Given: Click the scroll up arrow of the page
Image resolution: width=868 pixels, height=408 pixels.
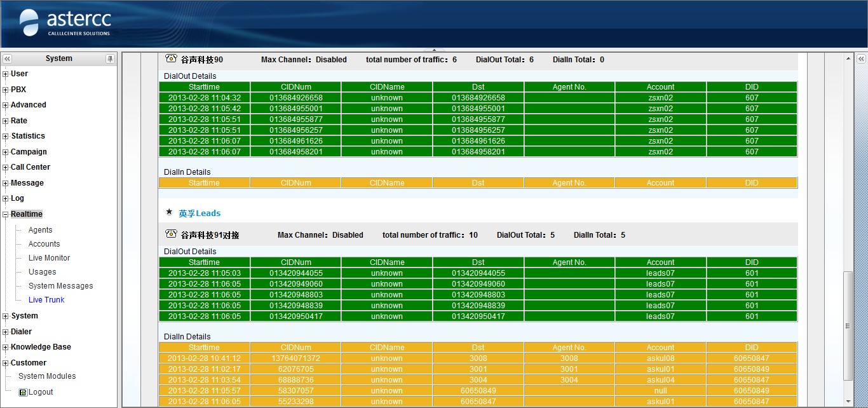Looking at the screenshot, I should [848, 58].
